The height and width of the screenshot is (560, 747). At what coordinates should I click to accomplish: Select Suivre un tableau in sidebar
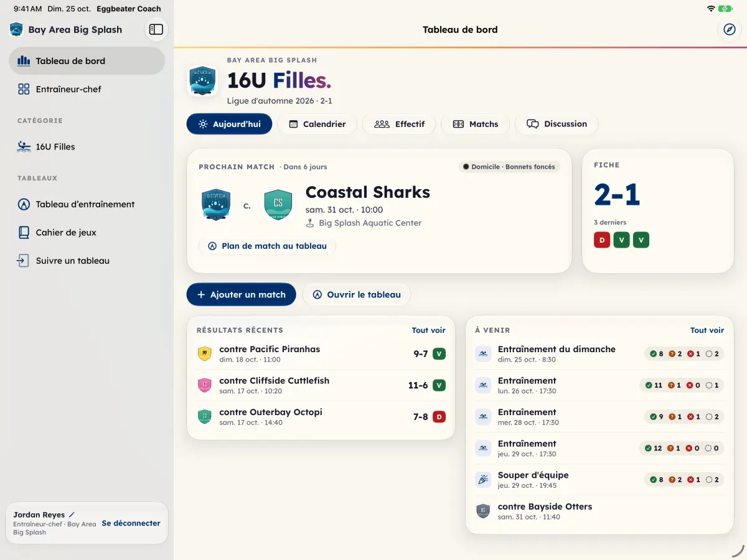click(x=87, y=261)
